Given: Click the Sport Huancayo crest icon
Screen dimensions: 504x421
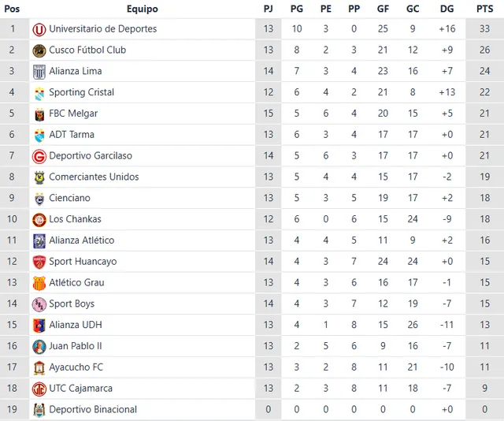Looking at the screenshot, I should click(x=39, y=262).
